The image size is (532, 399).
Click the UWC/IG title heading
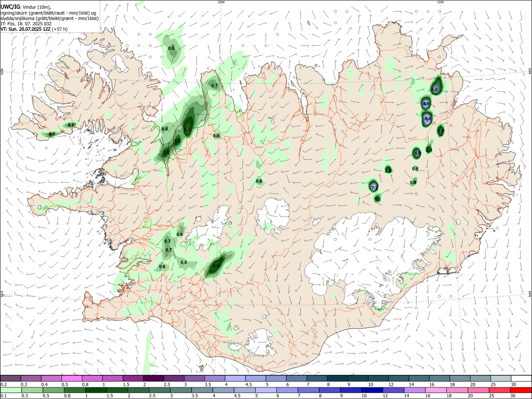coord(10,7)
